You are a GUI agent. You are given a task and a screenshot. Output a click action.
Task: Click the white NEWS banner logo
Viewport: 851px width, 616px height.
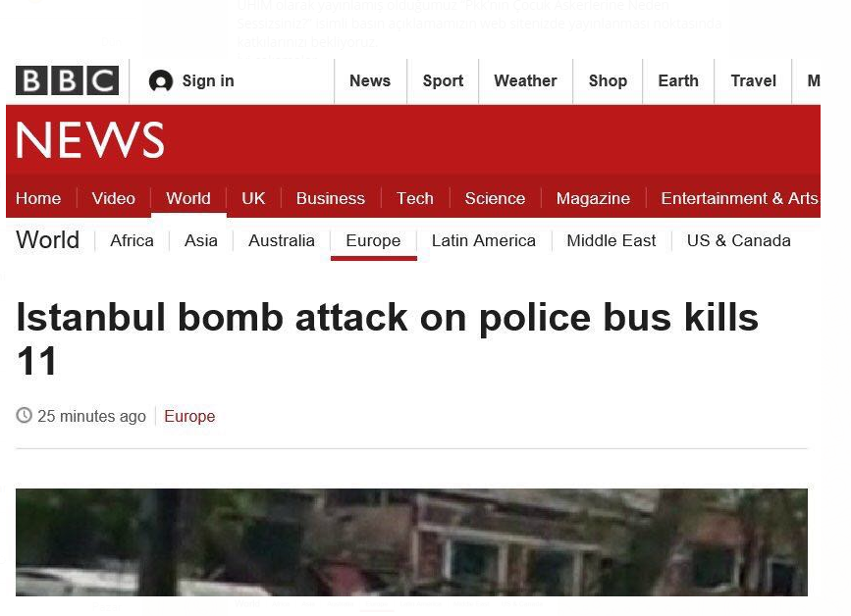90,140
